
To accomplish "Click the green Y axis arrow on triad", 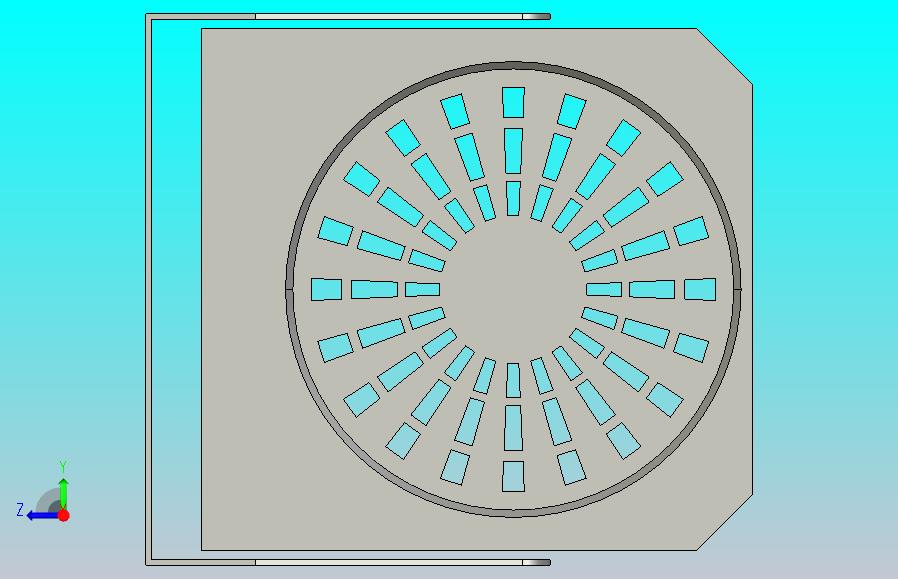I will 64,493.
